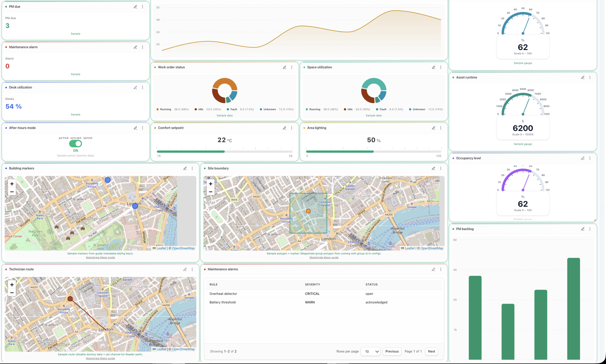Open After-hours mode more options
This screenshot has width=606, height=364.
pyautogui.click(x=143, y=128)
